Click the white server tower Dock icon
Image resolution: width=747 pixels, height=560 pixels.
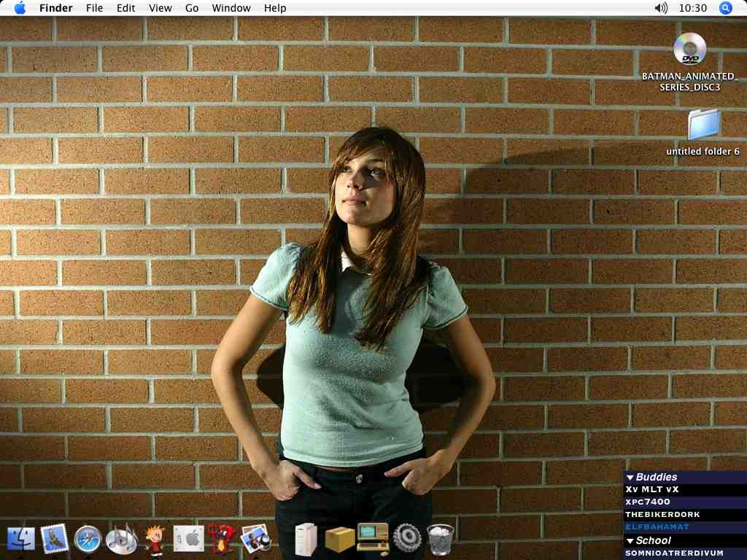tap(306, 540)
